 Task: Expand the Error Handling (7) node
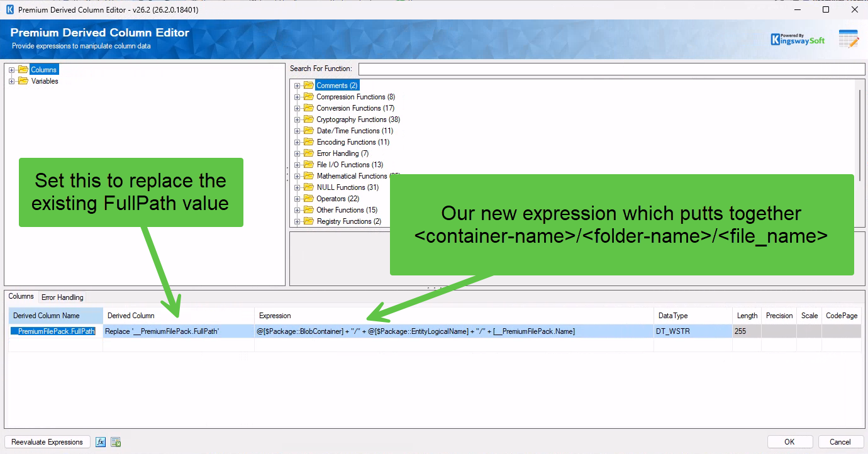(x=298, y=153)
